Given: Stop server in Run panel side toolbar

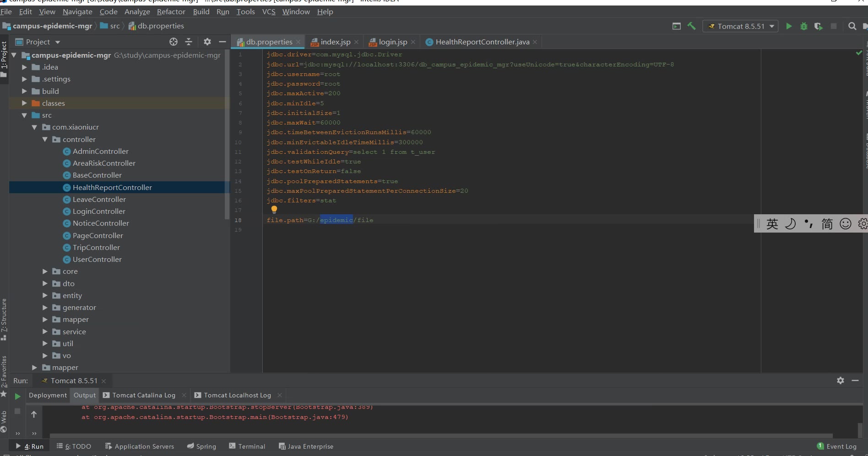Looking at the screenshot, I should [17, 411].
